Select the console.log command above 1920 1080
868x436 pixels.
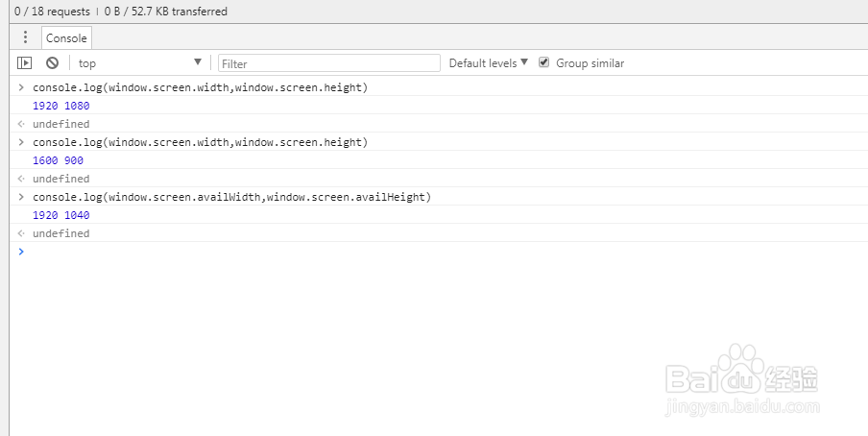(x=200, y=87)
